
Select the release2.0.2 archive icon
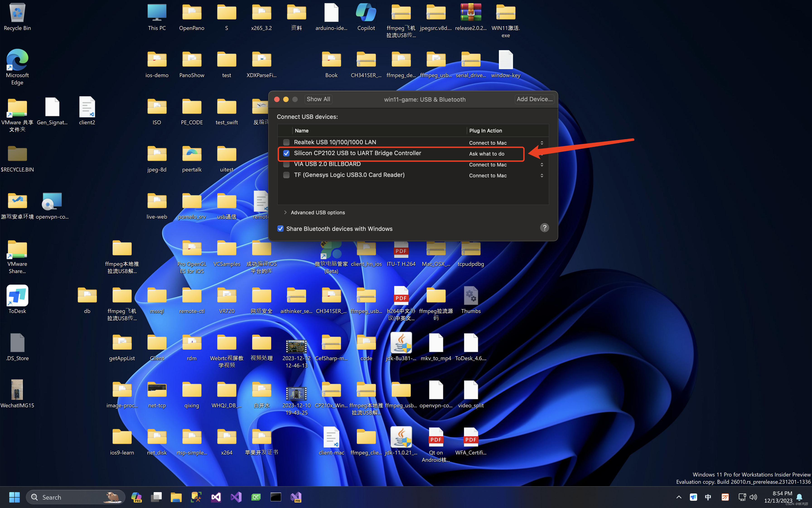(x=471, y=17)
